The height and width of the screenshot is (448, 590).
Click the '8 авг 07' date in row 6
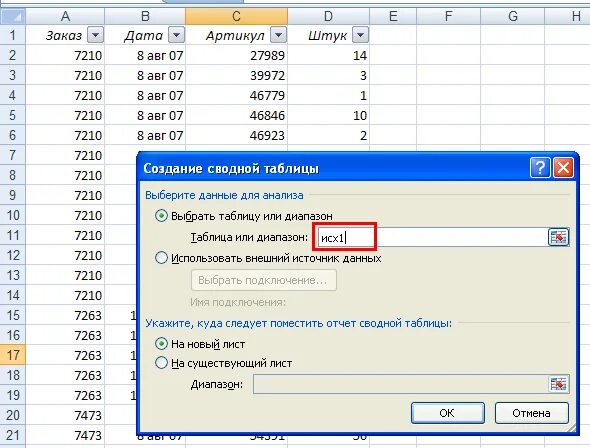[x=145, y=135]
